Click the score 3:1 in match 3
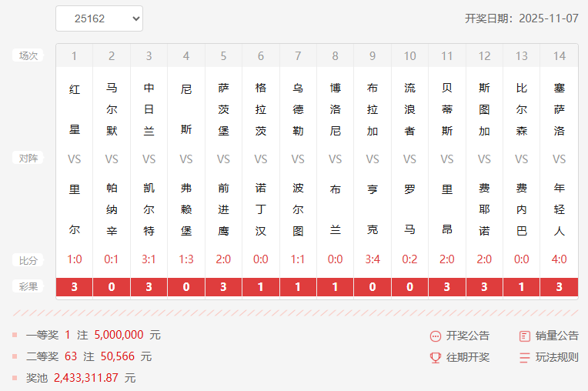This screenshot has width=588, height=391. click(x=149, y=259)
